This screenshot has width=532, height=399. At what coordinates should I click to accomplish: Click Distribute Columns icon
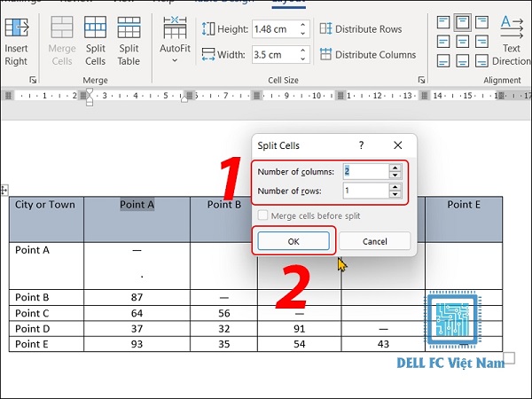(x=325, y=54)
